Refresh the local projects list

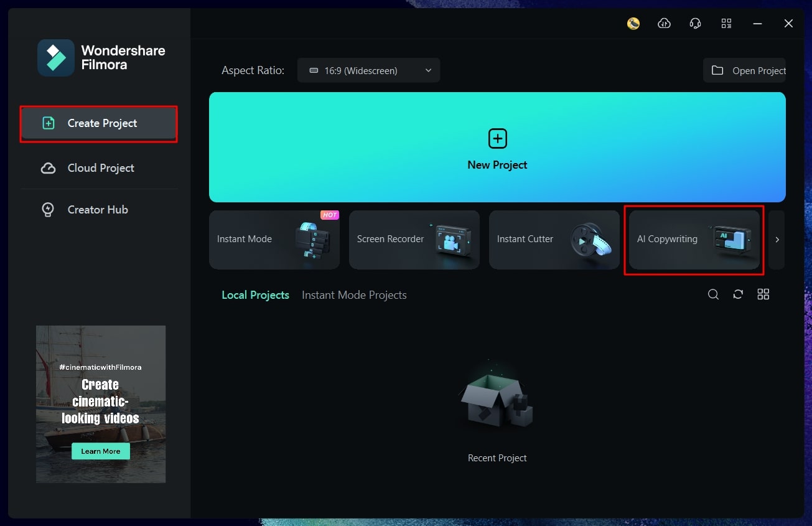point(738,294)
